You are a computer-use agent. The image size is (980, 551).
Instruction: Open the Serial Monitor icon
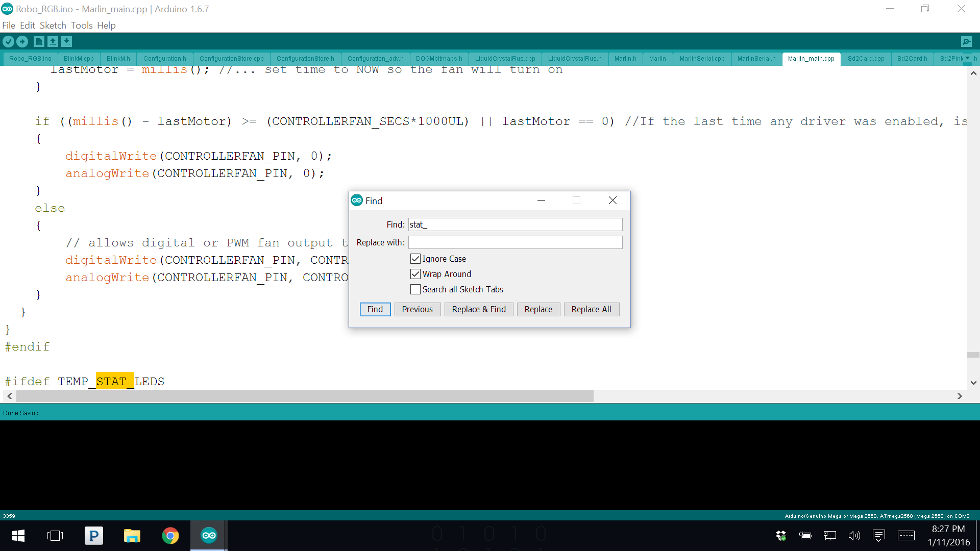coord(966,42)
